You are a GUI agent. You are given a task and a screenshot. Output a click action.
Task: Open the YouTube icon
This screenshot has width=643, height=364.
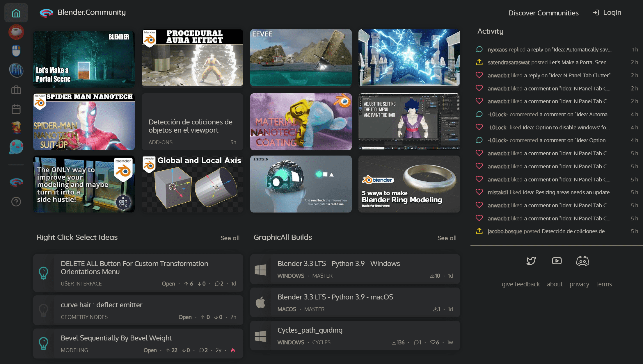(557, 261)
